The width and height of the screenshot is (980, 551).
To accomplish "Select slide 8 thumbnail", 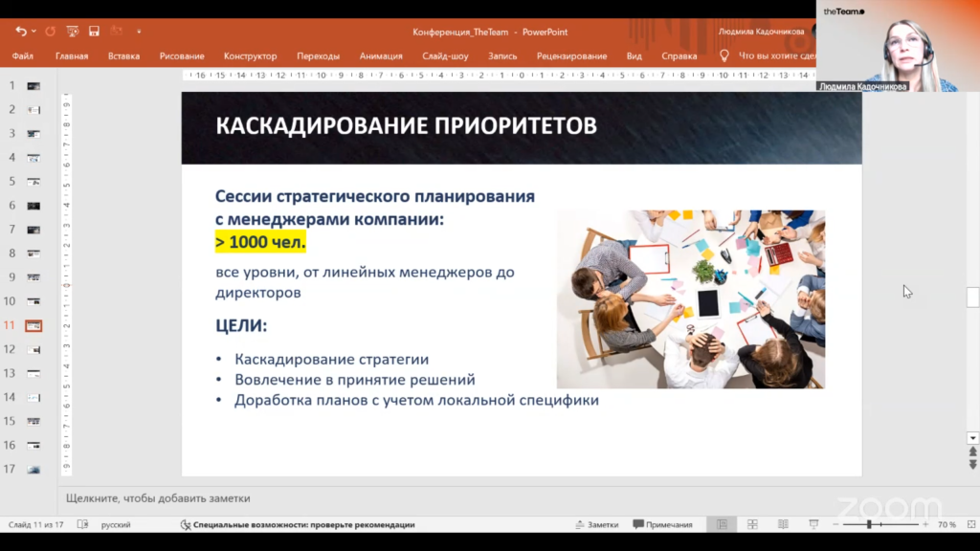I will coord(33,253).
